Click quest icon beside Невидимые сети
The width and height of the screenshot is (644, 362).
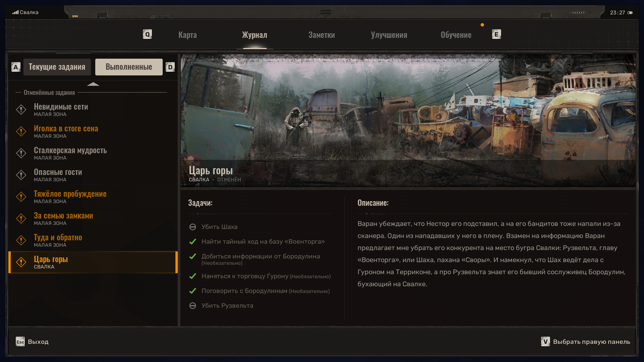pos(21,110)
